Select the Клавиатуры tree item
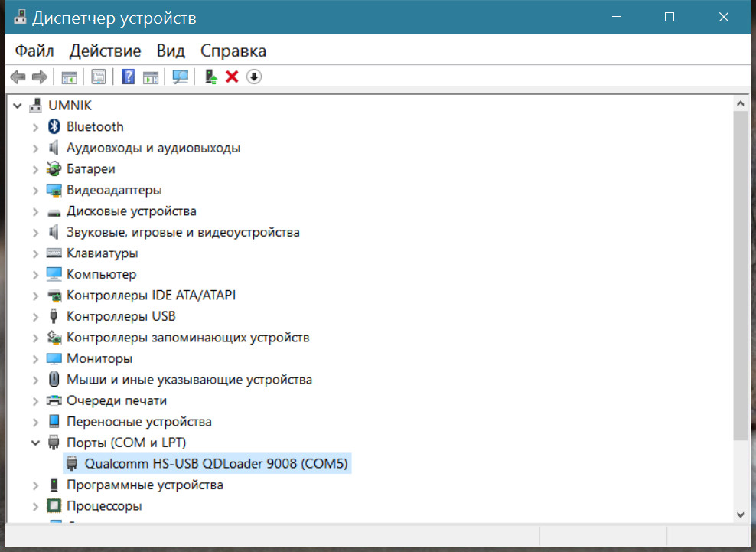The height and width of the screenshot is (552, 756). (102, 253)
